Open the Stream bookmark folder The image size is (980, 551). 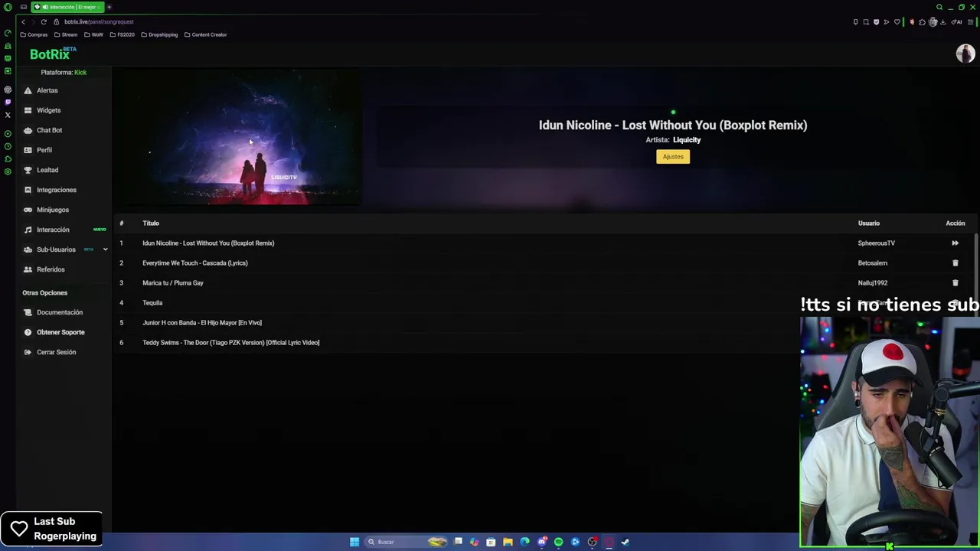(x=66, y=34)
